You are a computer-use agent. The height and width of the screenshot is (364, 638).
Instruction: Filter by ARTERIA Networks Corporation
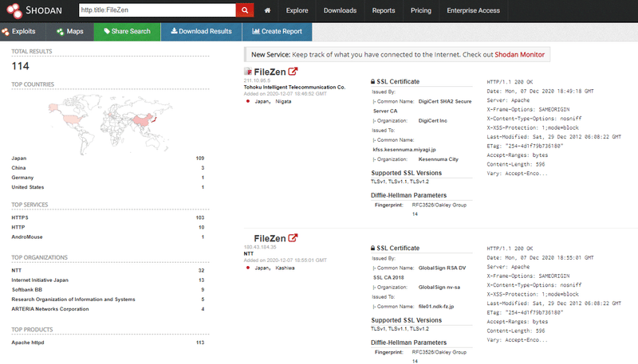(50, 309)
